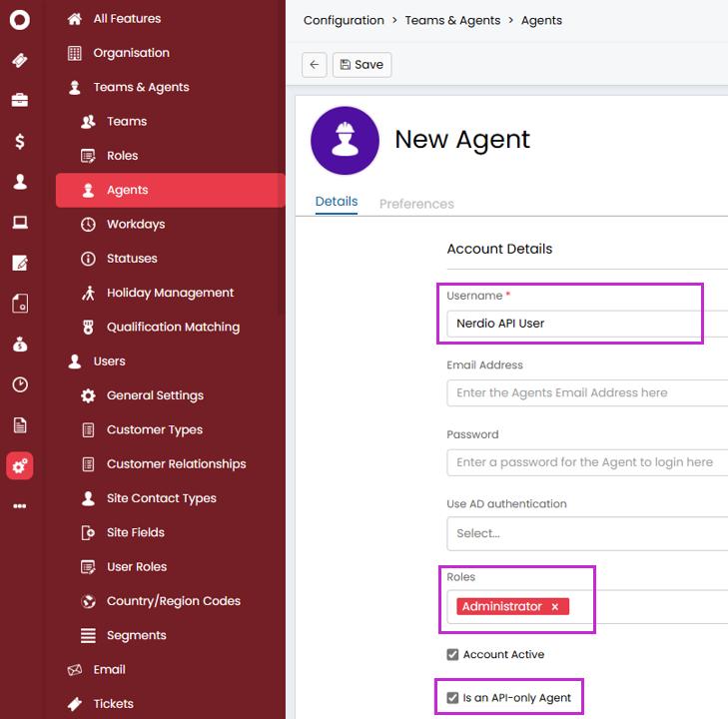The width and height of the screenshot is (728, 719).
Task: Open the clock icon in left rail
Action: pos(20,384)
